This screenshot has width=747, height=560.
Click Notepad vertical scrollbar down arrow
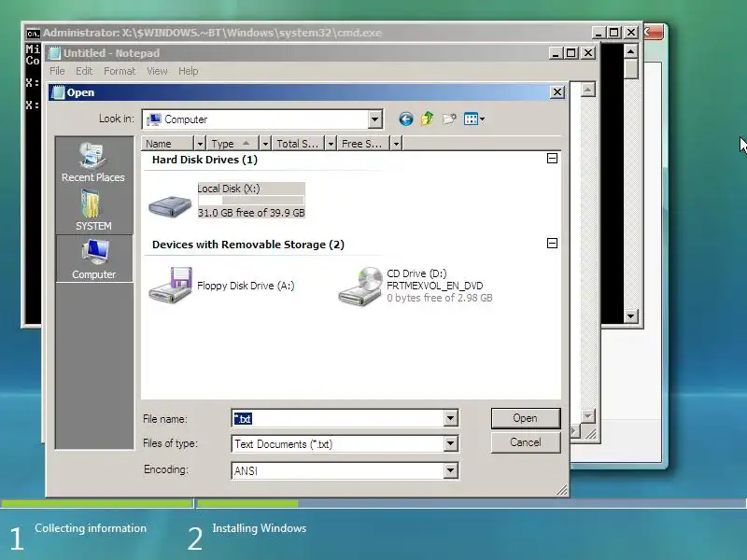point(588,415)
